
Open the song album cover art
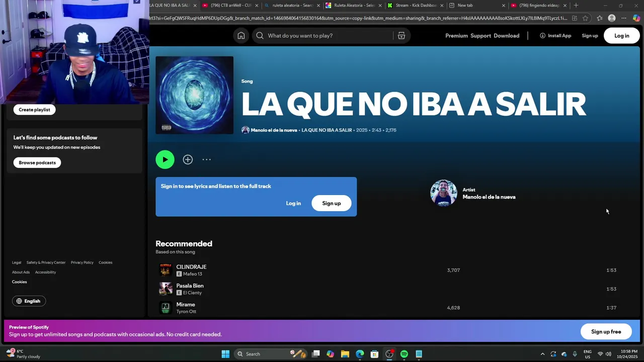(x=194, y=95)
